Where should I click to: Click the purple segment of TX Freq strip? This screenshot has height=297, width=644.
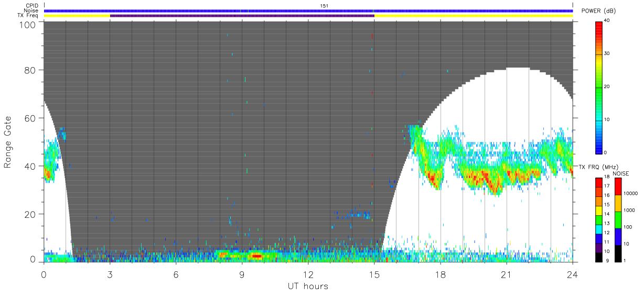tap(242, 16)
